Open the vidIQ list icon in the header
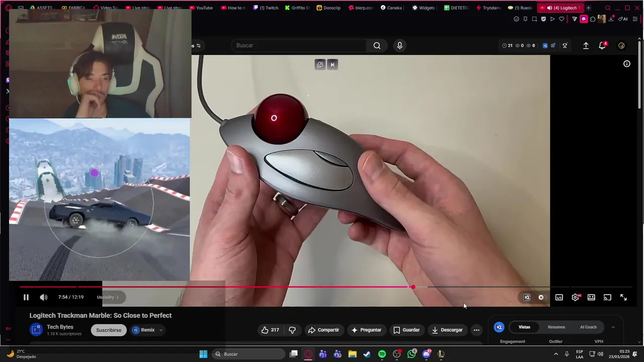 [x=553, y=45]
